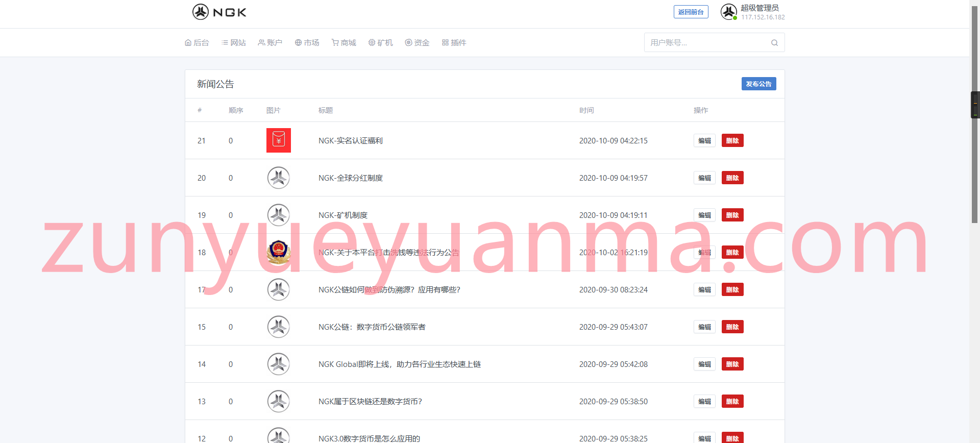Click the 返回前台 button

[691, 12]
